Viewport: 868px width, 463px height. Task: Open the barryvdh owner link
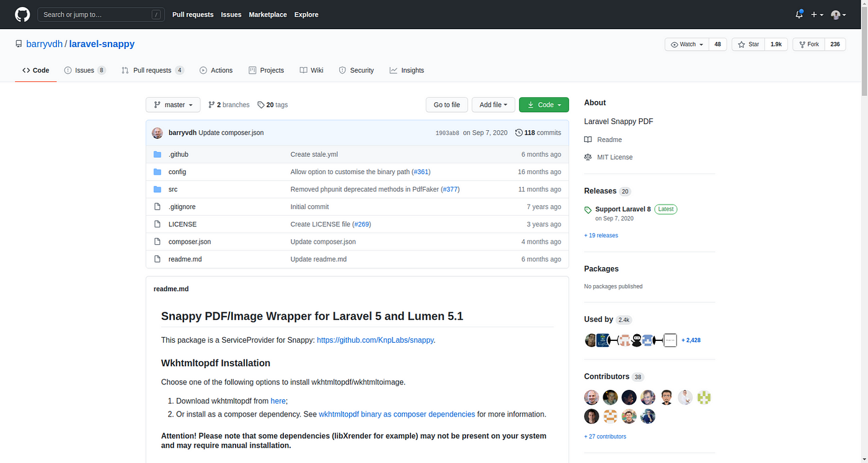(x=45, y=44)
